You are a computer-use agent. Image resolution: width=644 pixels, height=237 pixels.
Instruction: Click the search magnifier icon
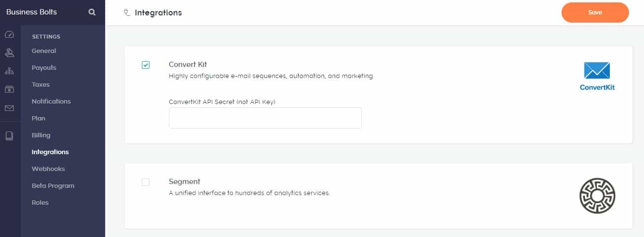pos(92,13)
